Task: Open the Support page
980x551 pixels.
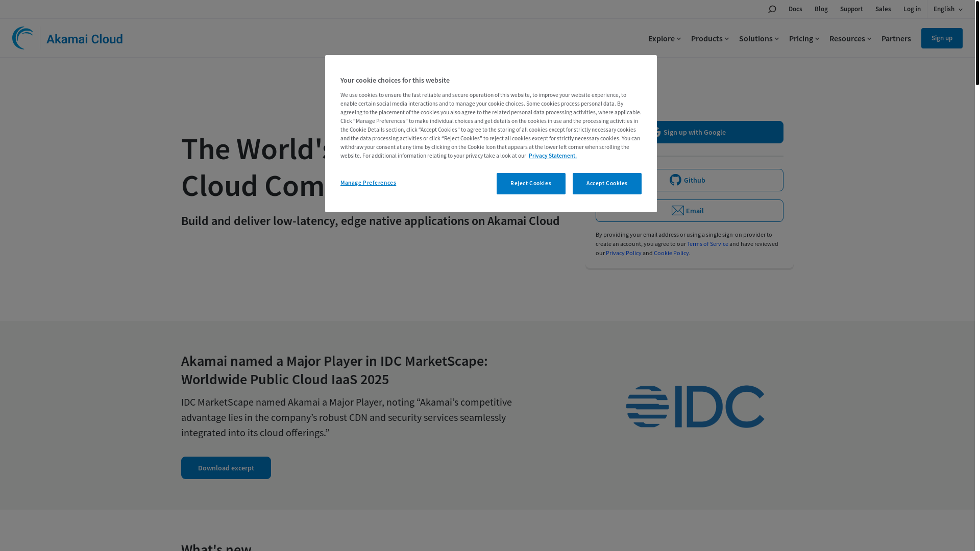Action: pyautogui.click(x=851, y=9)
